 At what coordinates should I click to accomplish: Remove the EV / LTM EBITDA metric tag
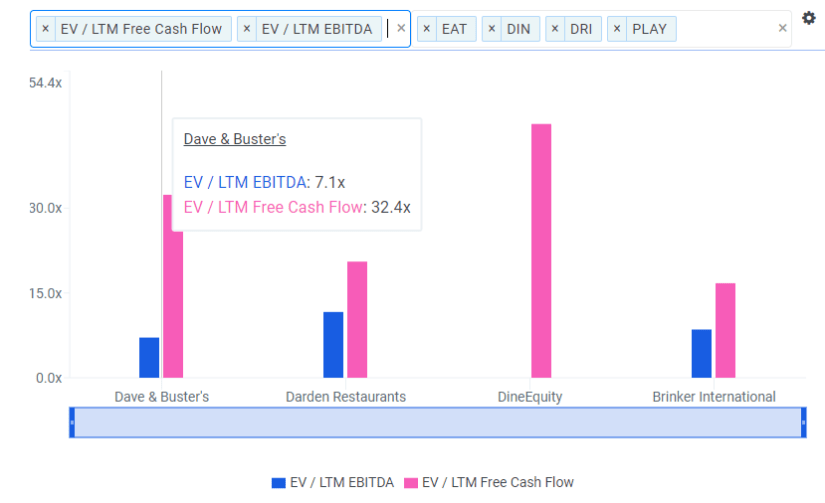point(246,29)
